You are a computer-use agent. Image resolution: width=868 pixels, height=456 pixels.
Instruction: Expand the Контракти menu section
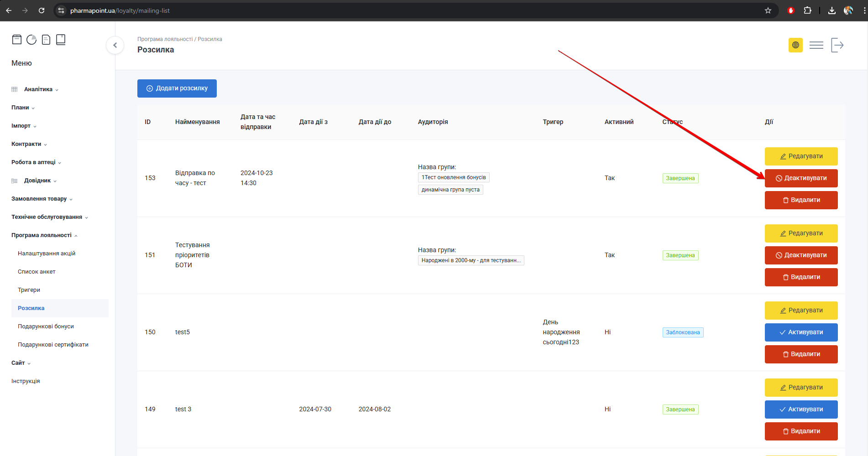pyautogui.click(x=26, y=144)
